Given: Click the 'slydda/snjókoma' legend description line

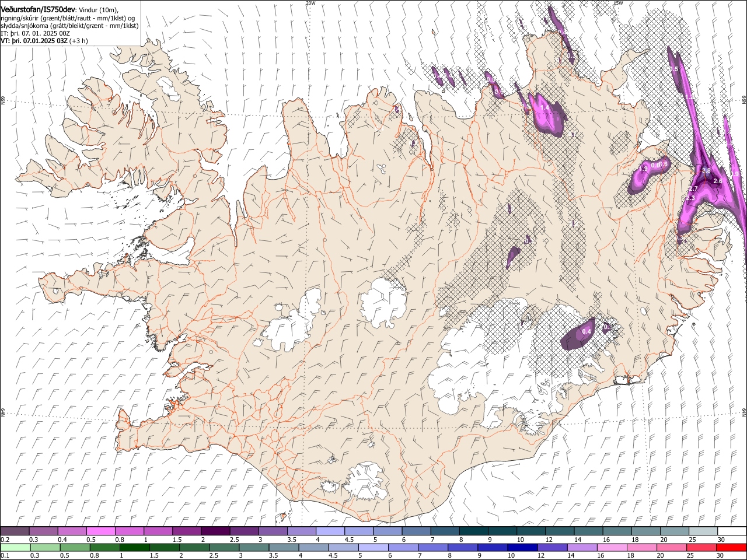Looking at the screenshot, I should click(x=69, y=26).
